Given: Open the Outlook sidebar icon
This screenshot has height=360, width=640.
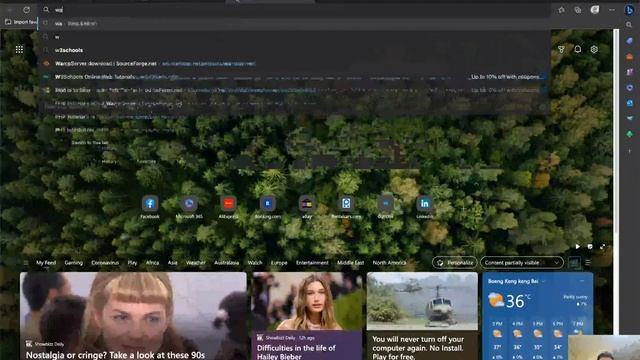Looking at the screenshot, I should point(629,103).
